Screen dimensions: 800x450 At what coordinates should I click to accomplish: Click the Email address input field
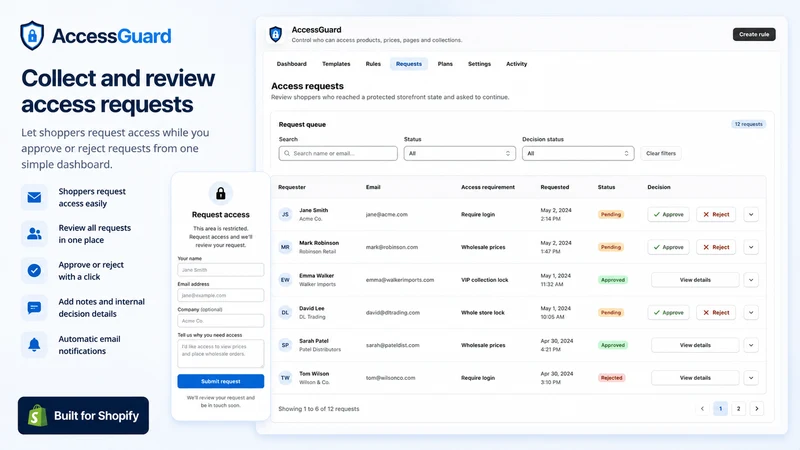(220, 295)
